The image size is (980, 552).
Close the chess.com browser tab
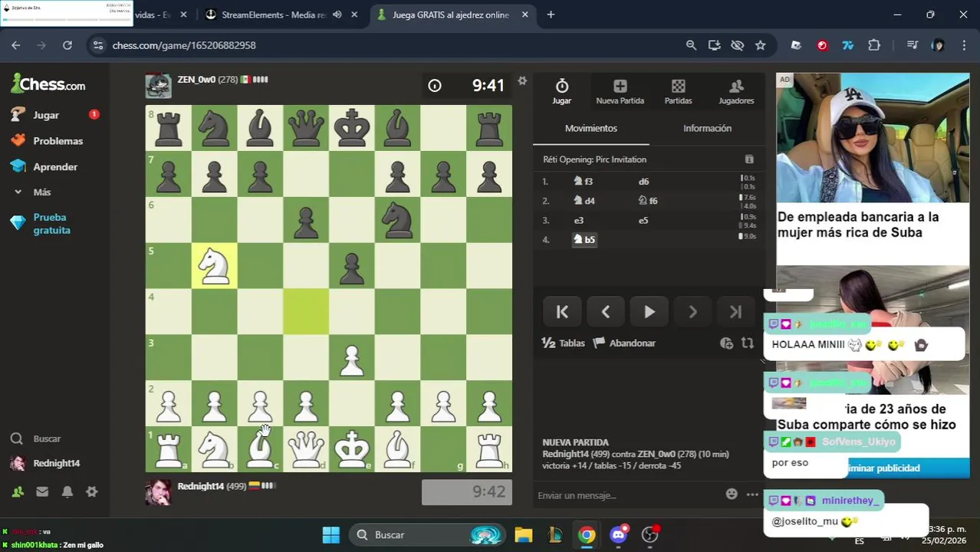pyautogui.click(x=525, y=15)
